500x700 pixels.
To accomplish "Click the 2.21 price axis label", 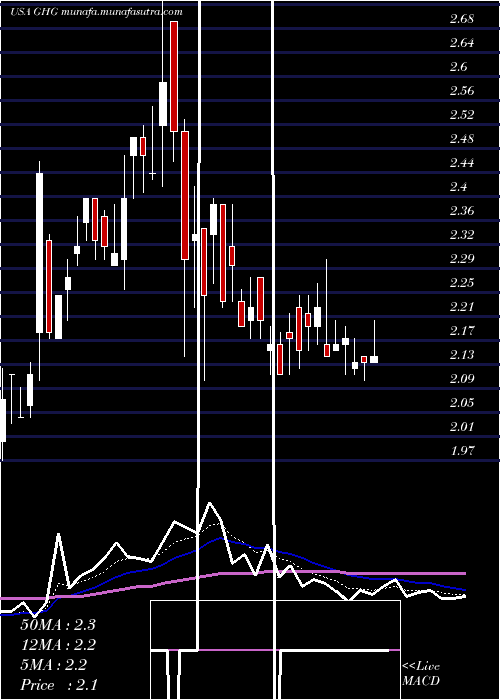I will (462, 307).
